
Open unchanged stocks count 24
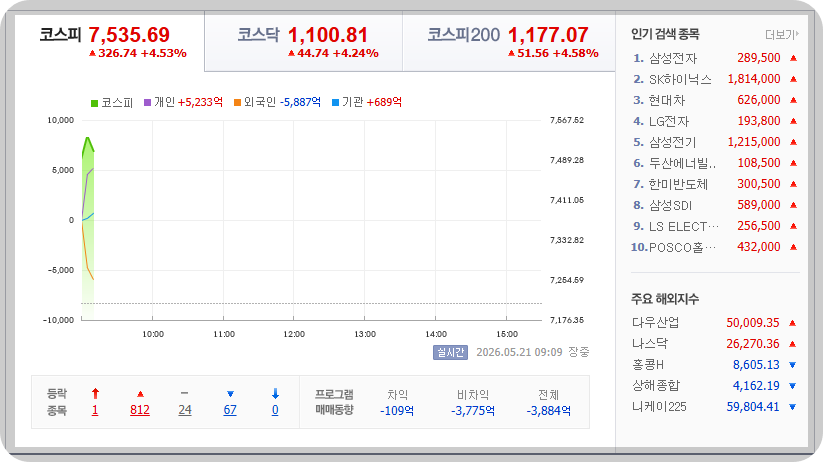tap(185, 410)
